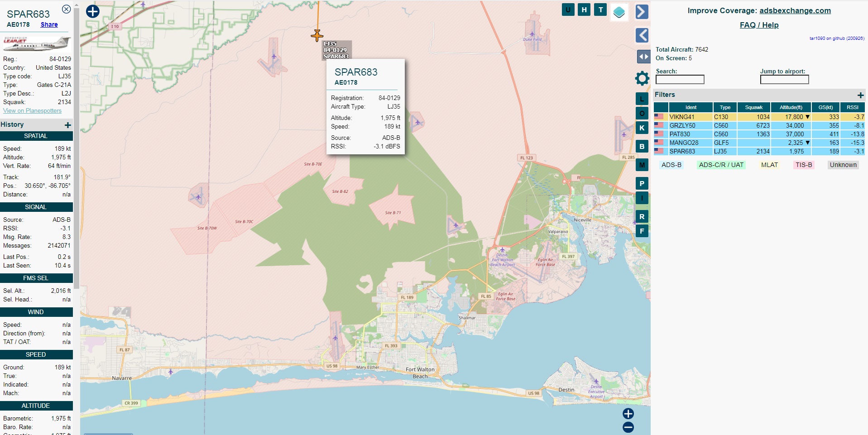The image size is (868, 435).
Task: Click the ALTITUDE section header
Action: (36, 406)
